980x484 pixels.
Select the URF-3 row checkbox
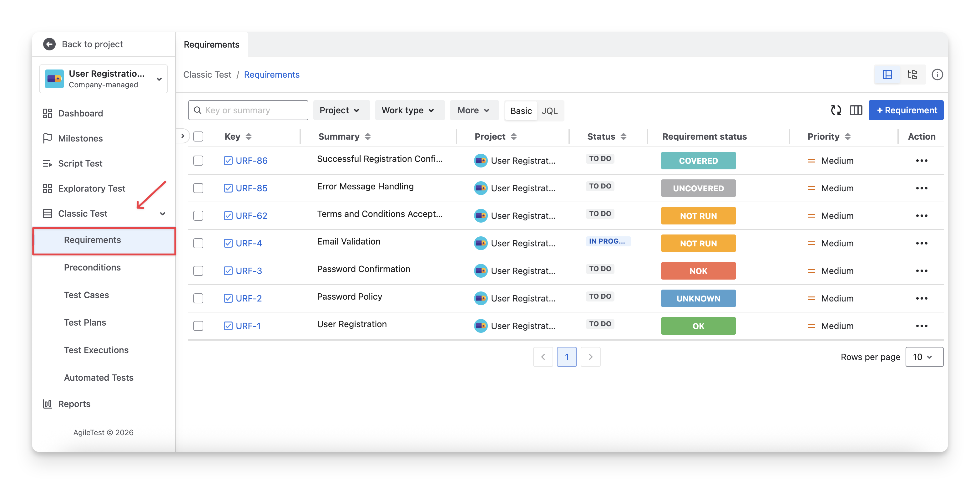198,271
